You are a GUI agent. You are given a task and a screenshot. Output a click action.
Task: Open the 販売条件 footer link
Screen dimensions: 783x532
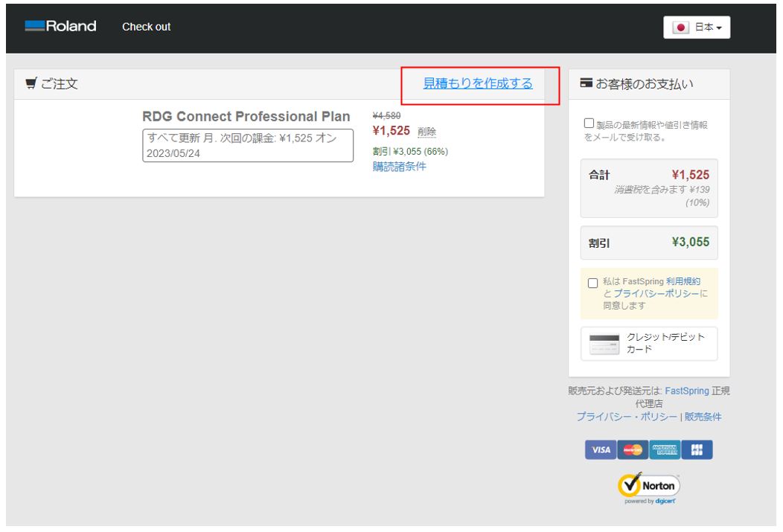(703, 416)
